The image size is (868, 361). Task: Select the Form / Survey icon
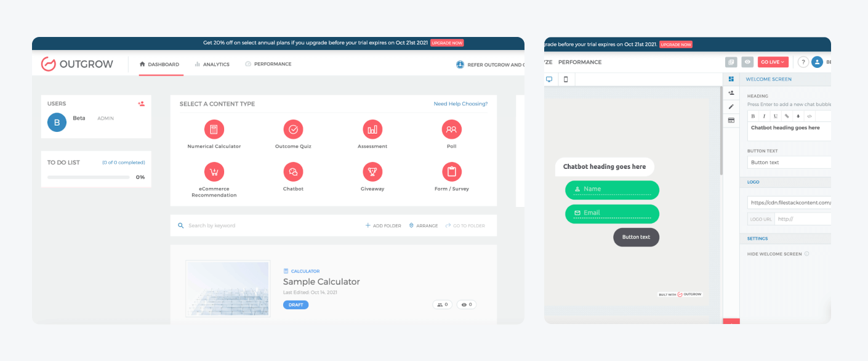(x=451, y=172)
